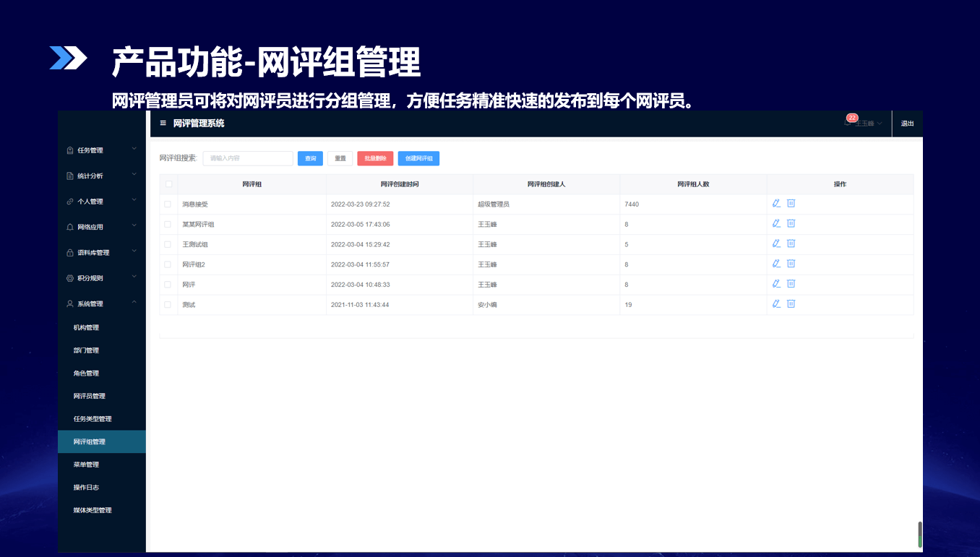Click the hamburger menu icon beside 网评管理系统
The height and width of the screenshot is (557, 980).
[x=163, y=124]
